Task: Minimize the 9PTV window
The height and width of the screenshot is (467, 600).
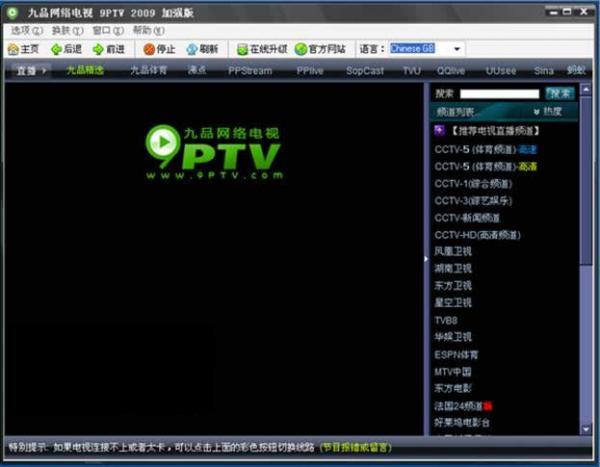Action: point(554,12)
